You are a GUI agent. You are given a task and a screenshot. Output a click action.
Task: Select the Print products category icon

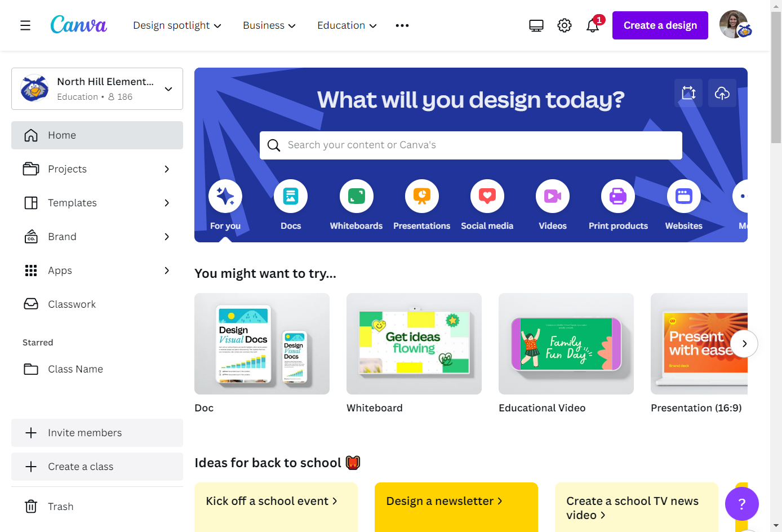click(x=618, y=196)
